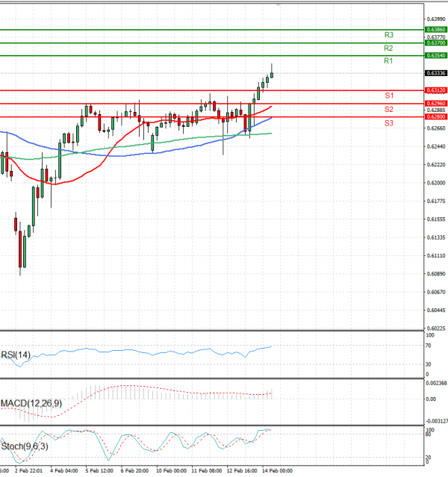Click the MACD(12,26,9) indicator label
The height and width of the screenshot is (477, 448).
click(31, 403)
